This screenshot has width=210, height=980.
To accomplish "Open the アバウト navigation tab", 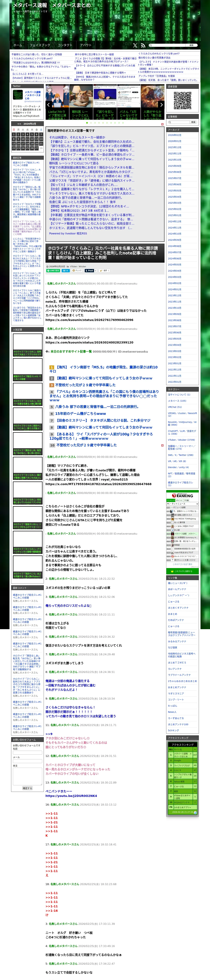I will 85,45.
